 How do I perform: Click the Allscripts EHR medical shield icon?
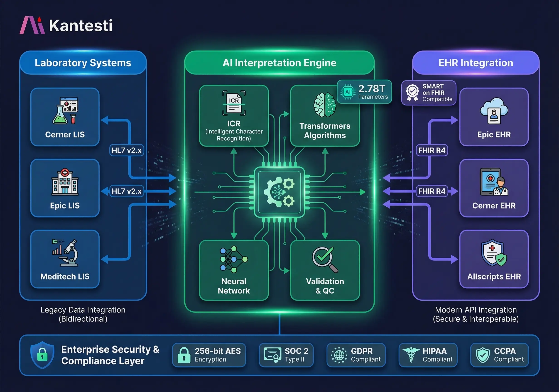(494, 252)
